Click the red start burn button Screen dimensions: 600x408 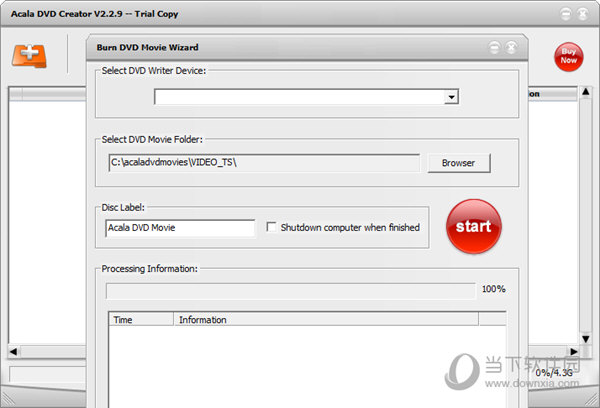(x=474, y=226)
